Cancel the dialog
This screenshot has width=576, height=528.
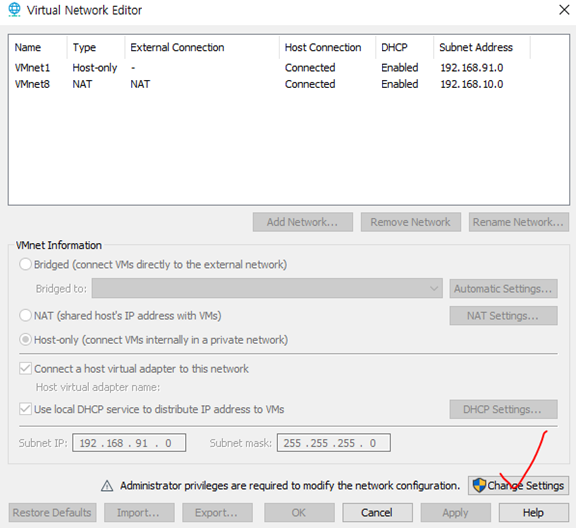(377, 513)
